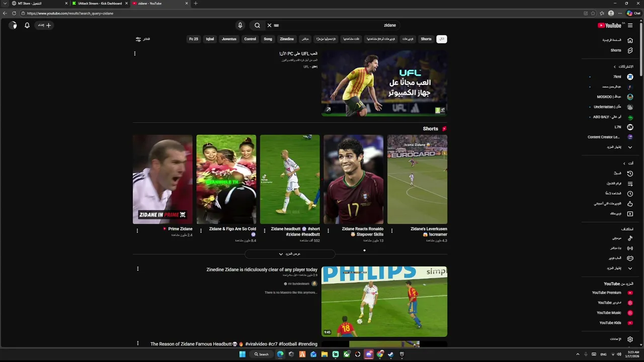Select the Zinedine filter chip
Screen dimensions: 644x362
(x=287, y=39)
